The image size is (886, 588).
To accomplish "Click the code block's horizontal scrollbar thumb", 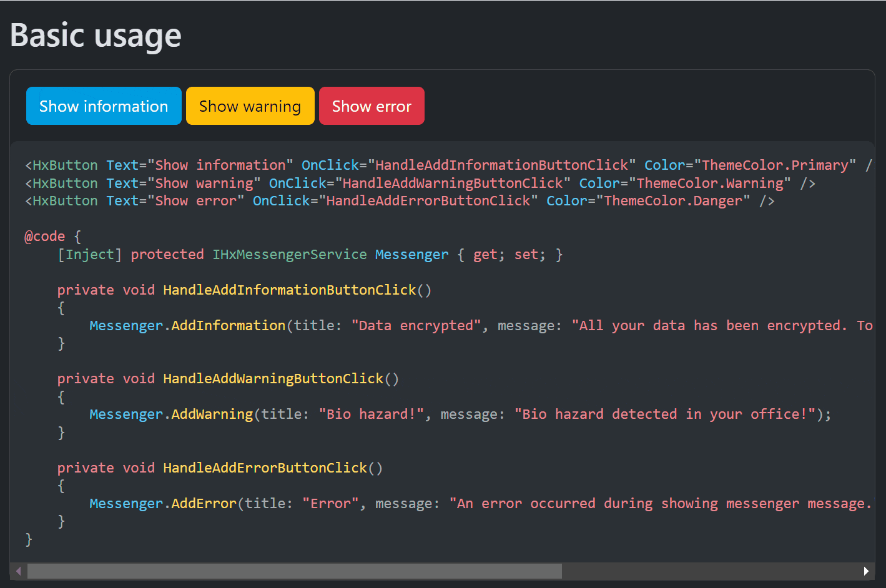I will pyautogui.click(x=295, y=571).
